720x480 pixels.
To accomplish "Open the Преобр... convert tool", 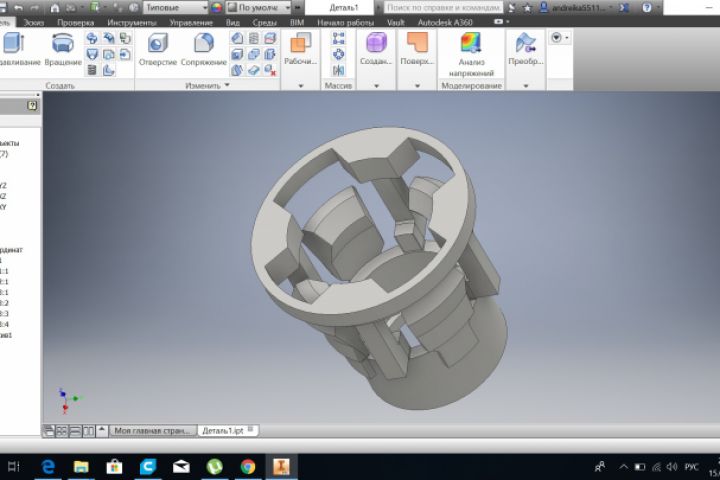I will point(526,49).
